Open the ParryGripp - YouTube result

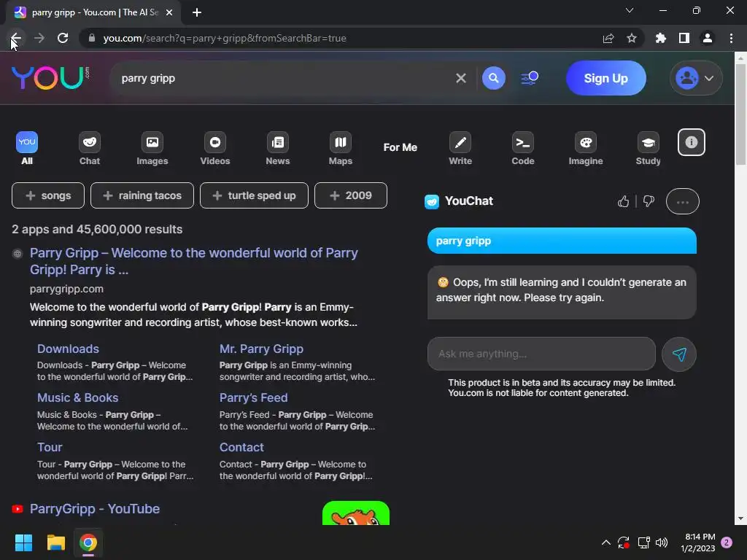point(94,508)
